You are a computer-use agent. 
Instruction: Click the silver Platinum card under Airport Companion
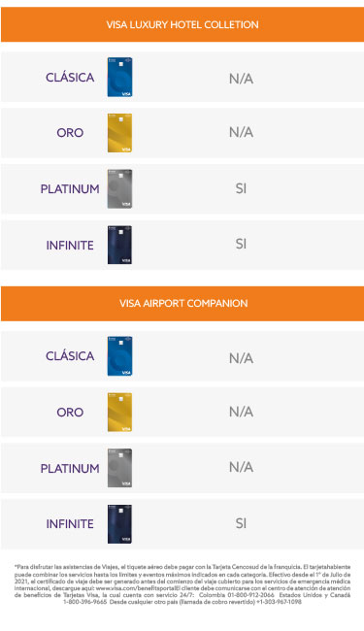pos(119,468)
